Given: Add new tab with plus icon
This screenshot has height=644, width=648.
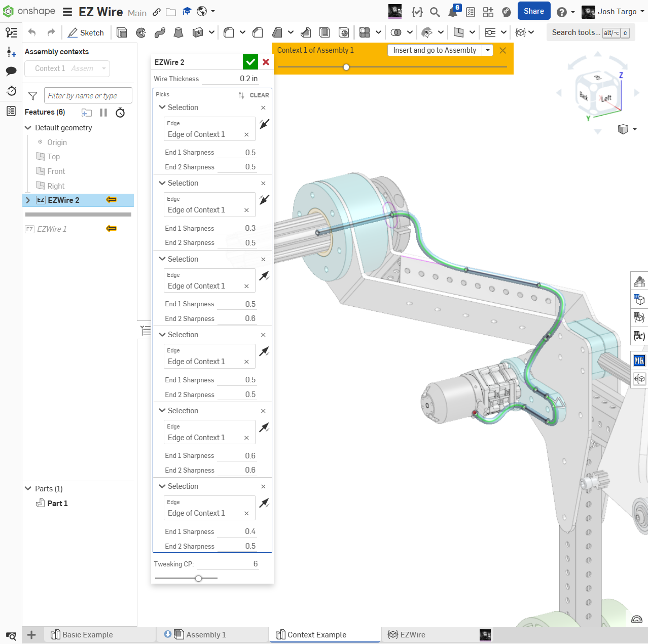Looking at the screenshot, I should pos(31,635).
